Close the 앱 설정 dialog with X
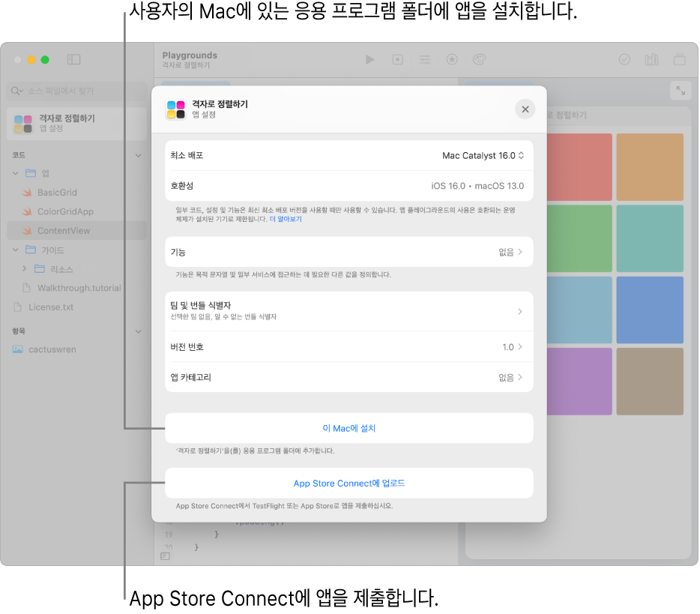This screenshot has width=700, height=614. click(525, 109)
